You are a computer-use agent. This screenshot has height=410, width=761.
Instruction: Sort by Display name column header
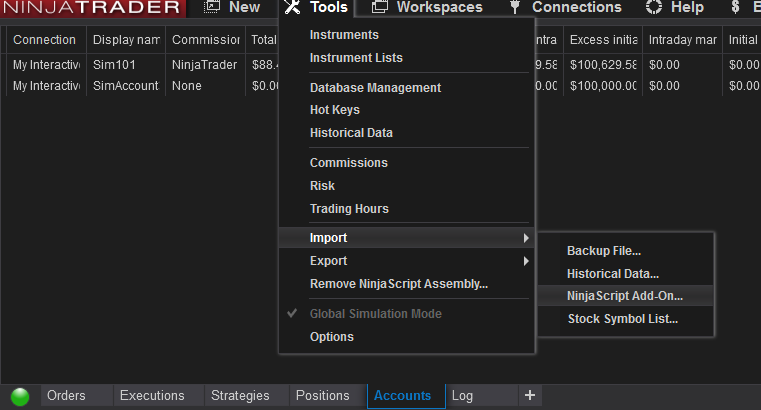[x=126, y=40]
